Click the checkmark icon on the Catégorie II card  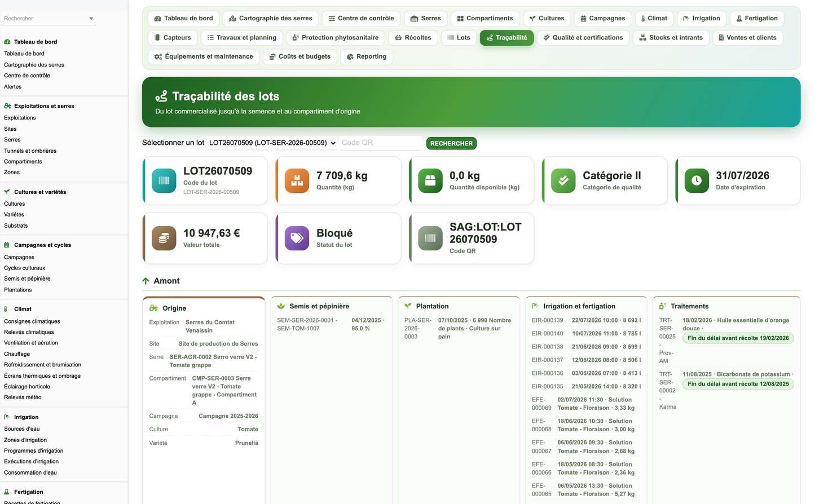tap(563, 181)
